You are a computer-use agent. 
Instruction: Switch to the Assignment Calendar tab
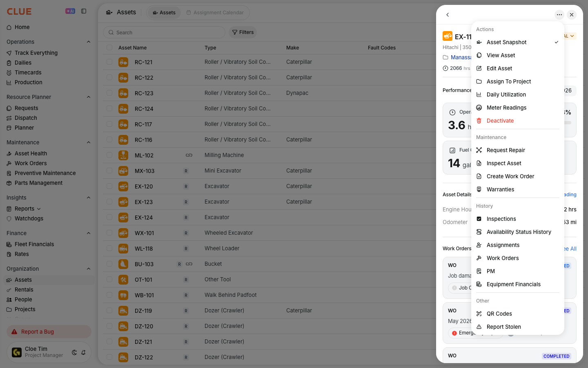tap(215, 13)
